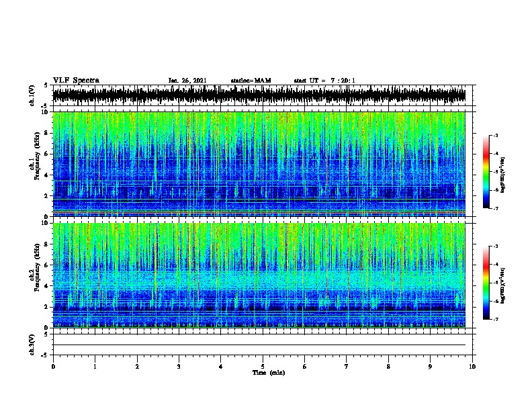Click the ch.1 spectrogram panel
532x411 pixels.
coord(259,164)
